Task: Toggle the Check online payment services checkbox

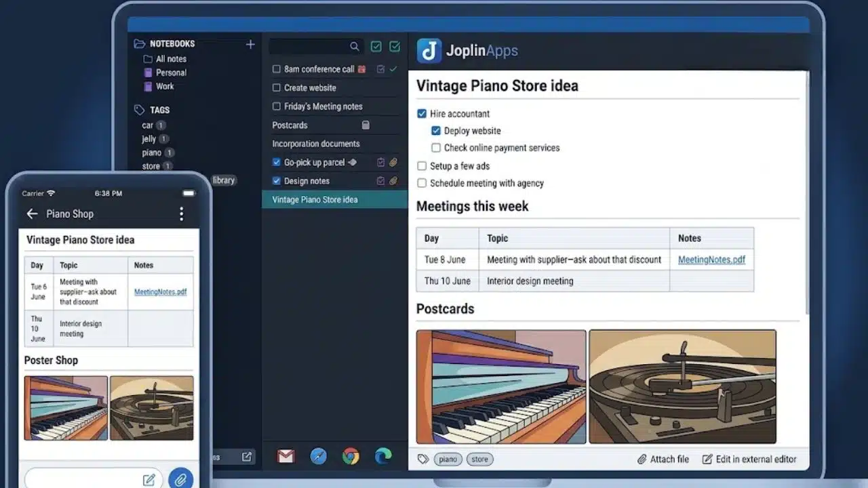Action: click(x=436, y=148)
